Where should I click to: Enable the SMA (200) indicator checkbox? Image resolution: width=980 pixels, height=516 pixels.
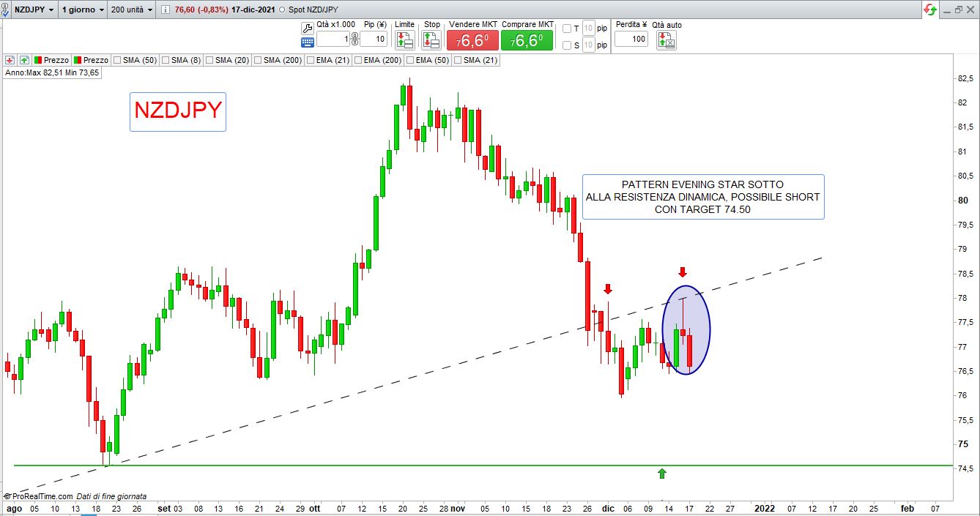(257, 60)
